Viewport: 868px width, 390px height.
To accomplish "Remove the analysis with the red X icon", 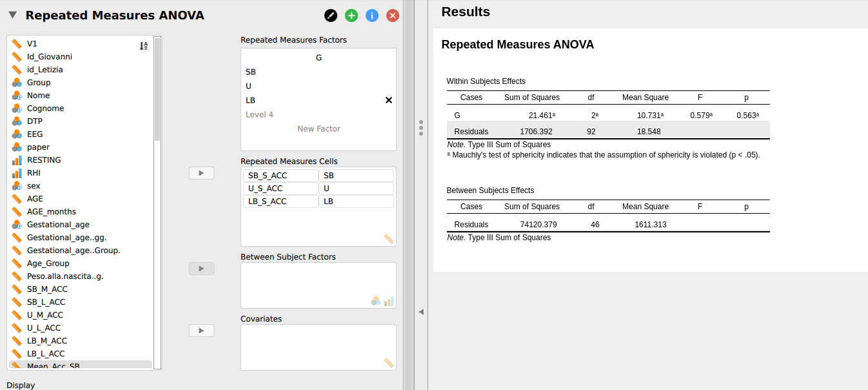I will click(393, 15).
